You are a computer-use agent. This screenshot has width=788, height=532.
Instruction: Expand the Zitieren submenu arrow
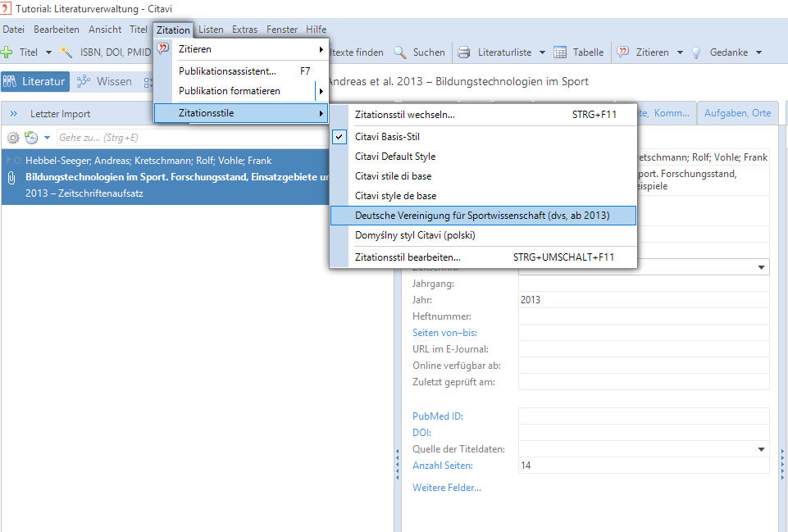coord(321,49)
